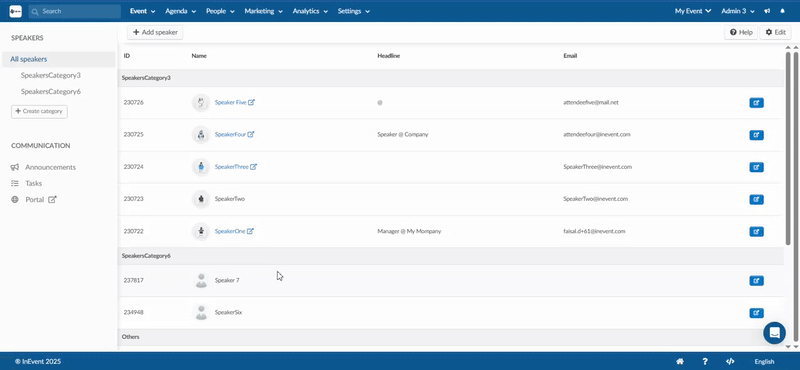Open the chat support bubble
This screenshot has width=800, height=370.
coord(774,333)
